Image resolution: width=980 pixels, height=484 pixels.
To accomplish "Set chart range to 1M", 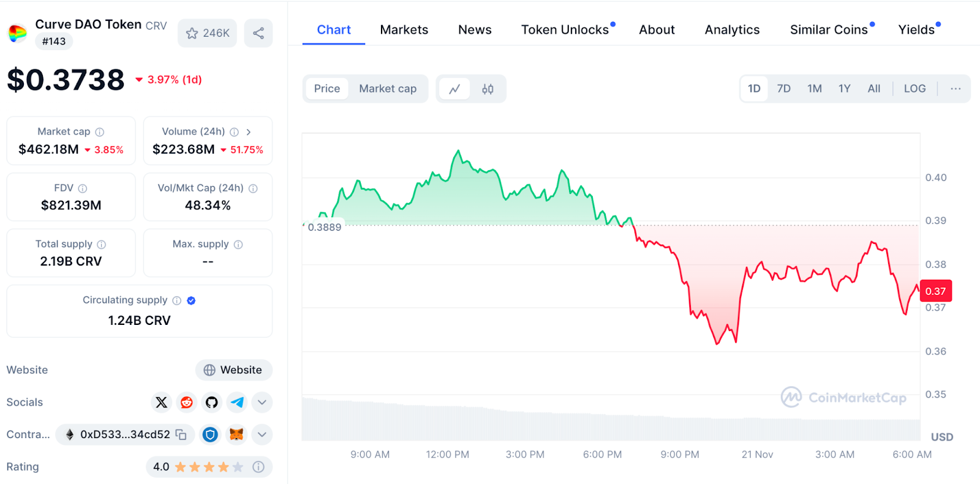I will 815,89.
